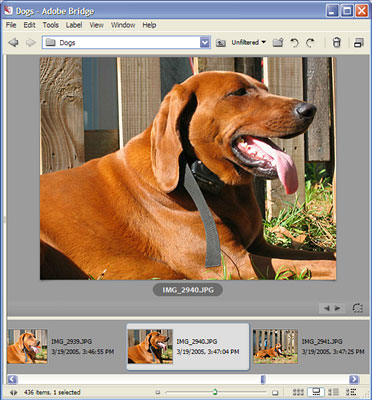Open the View menu
Screen dimensions: 372x400
click(97, 25)
